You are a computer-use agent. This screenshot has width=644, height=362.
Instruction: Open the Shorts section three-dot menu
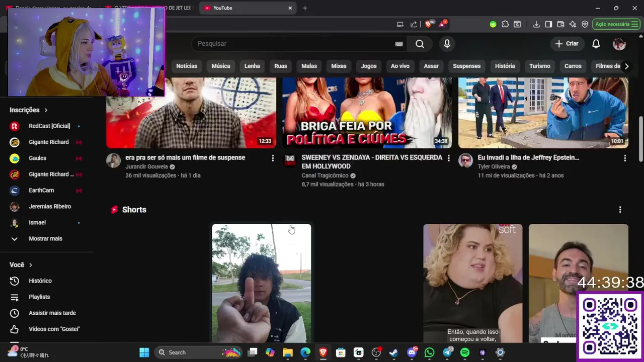click(x=620, y=210)
